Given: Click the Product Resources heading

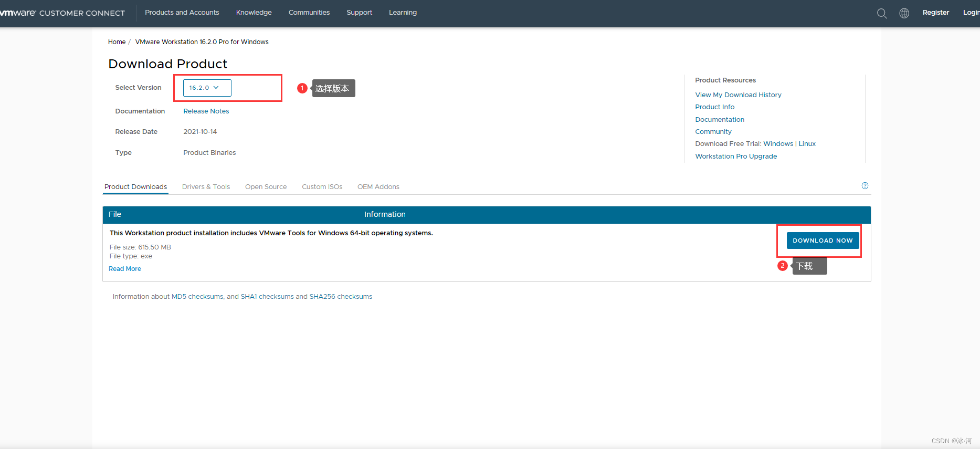Looking at the screenshot, I should 725,80.
